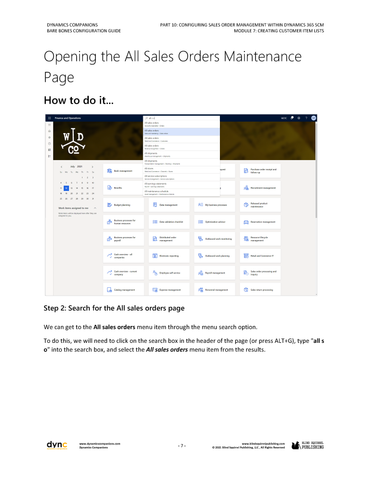Click the user avatar in header
This screenshot has height=480, width=371.
[313, 118]
